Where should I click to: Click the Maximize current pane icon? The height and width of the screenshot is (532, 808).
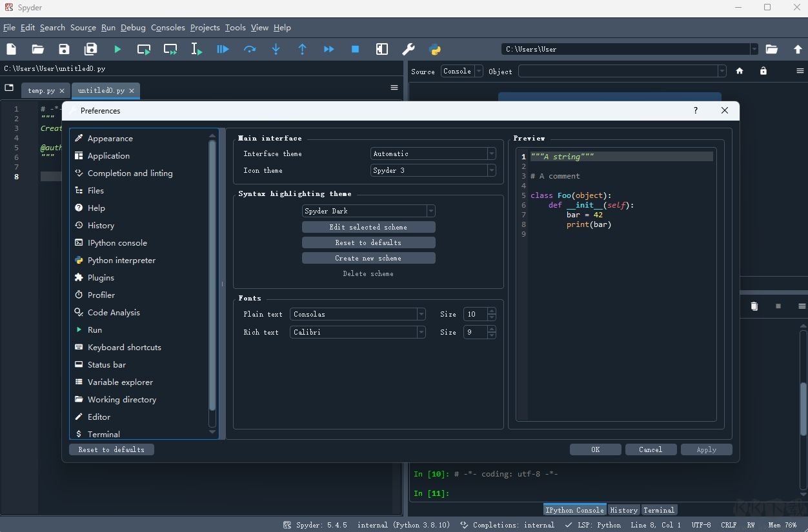pyautogui.click(x=382, y=49)
